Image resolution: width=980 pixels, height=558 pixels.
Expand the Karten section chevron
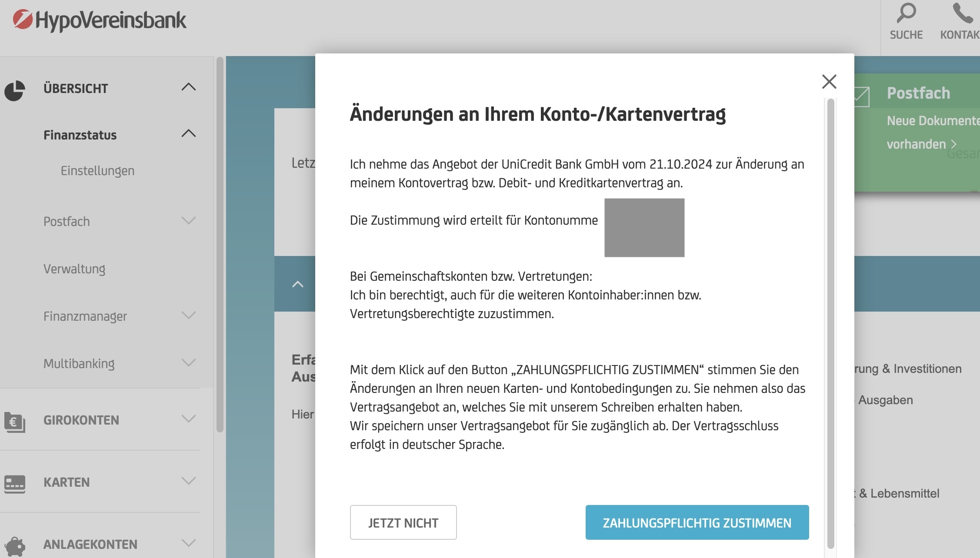click(188, 481)
